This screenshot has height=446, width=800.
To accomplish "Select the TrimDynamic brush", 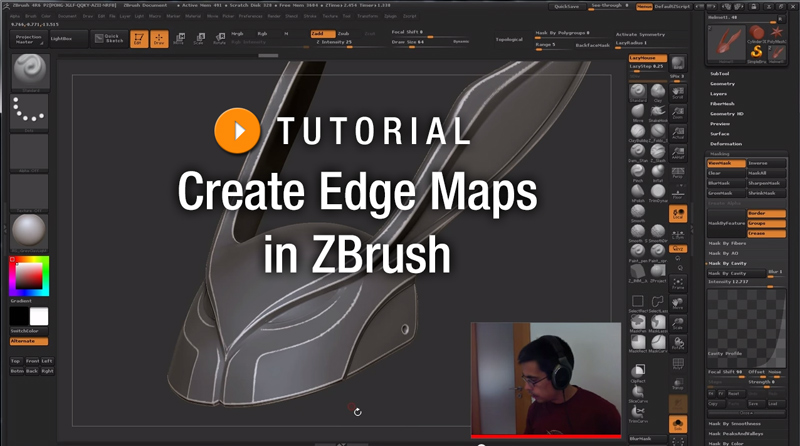I will 658,192.
